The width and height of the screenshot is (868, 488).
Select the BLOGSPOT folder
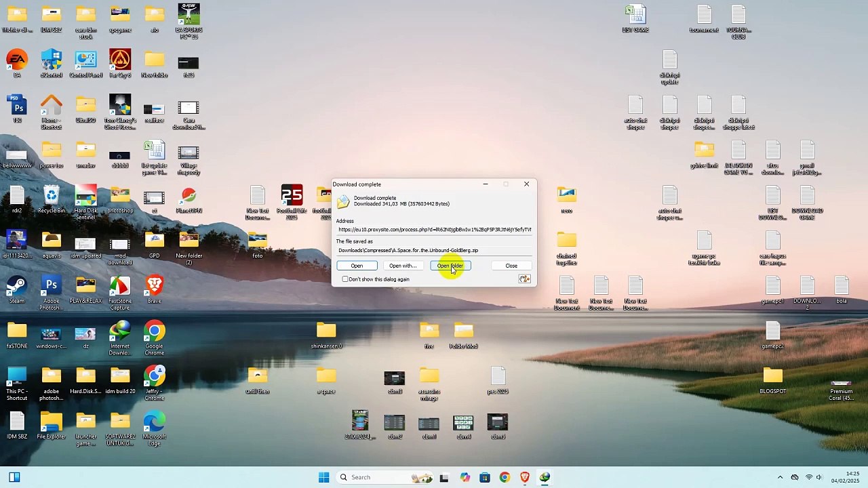[x=773, y=380]
